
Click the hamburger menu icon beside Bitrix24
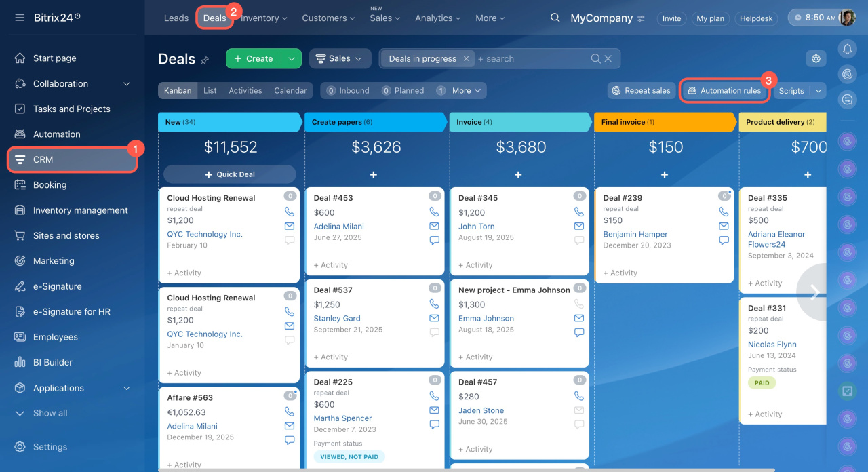(x=20, y=18)
